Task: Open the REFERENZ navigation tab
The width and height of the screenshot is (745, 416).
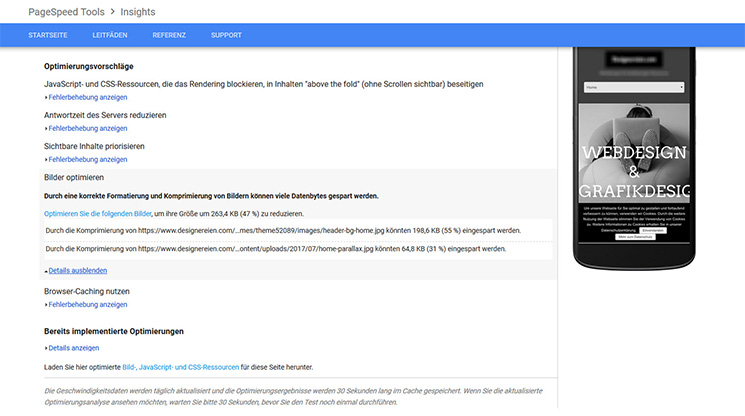Action: point(169,35)
